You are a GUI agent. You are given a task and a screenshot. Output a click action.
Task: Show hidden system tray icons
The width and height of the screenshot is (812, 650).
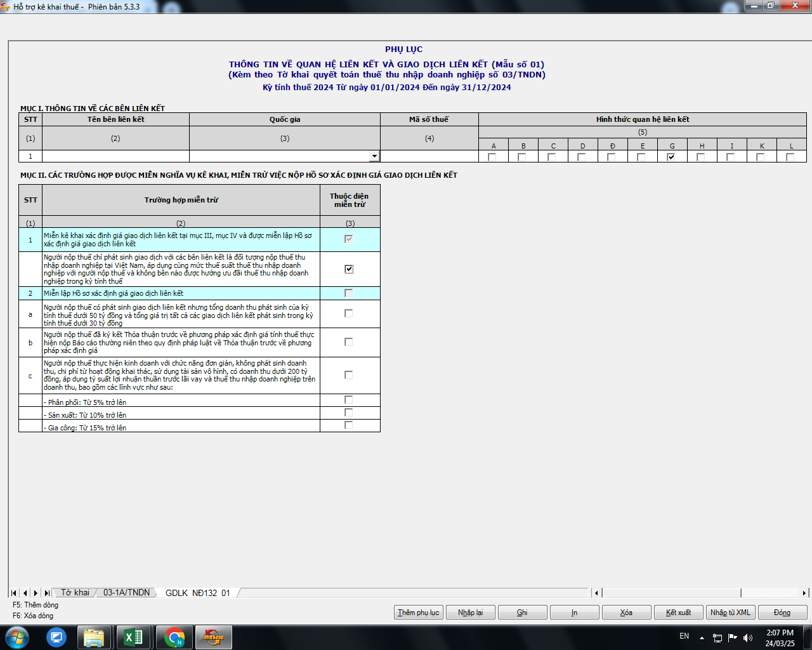[702, 637]
